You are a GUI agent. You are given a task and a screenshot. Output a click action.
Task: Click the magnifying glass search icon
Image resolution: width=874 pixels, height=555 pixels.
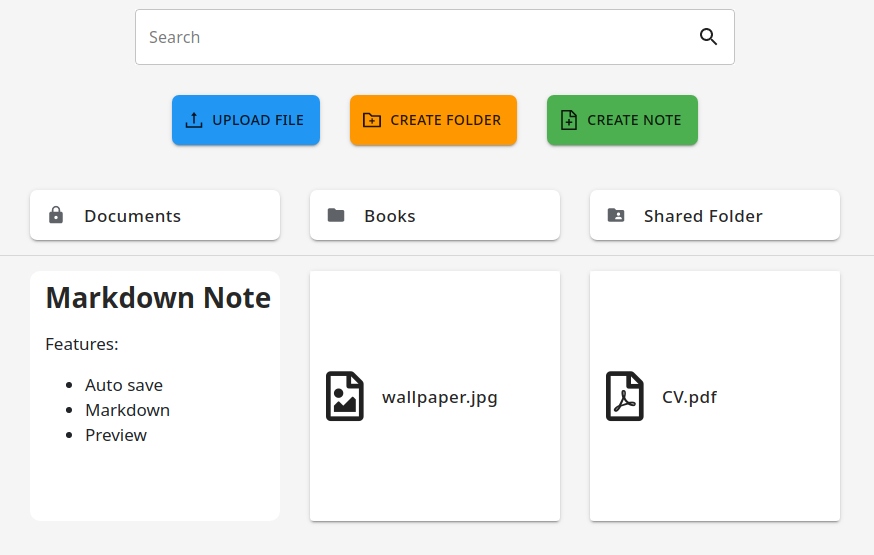click(708, 37)
